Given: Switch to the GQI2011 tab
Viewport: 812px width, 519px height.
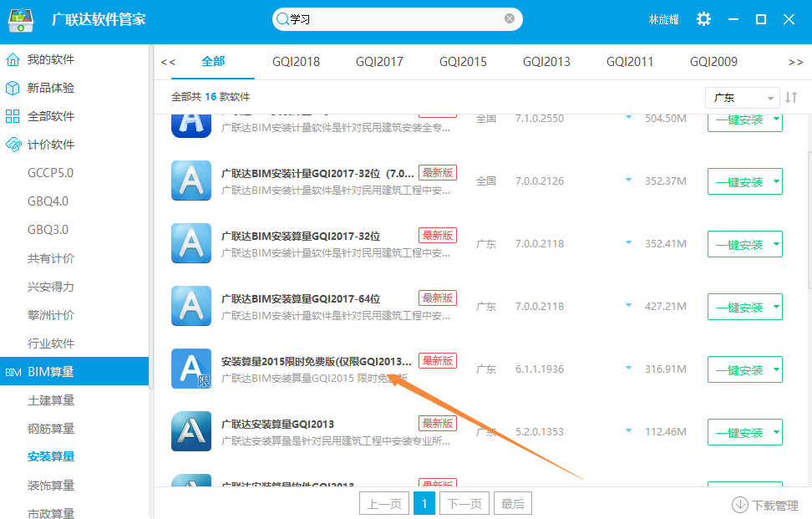Looking at the screenshot, I should (x=630, y=62).
